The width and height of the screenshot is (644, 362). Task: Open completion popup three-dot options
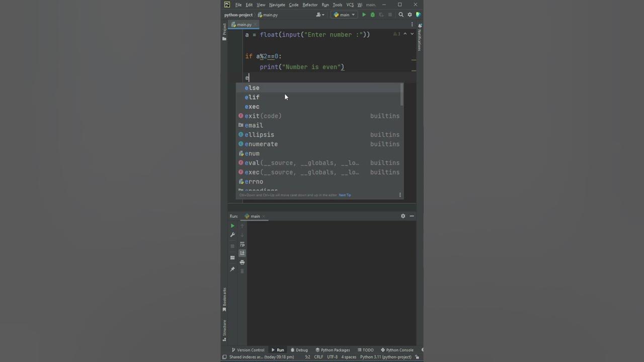coord(400,195)
